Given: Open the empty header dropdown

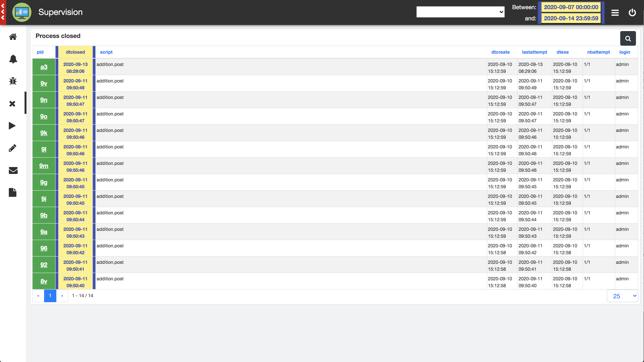Looking at the screenshot, I should (x=460, y=12).
